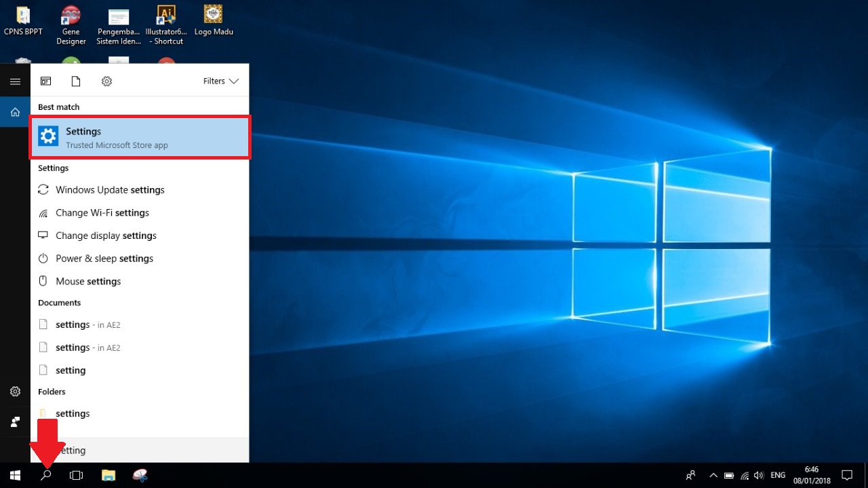Check the battery status icon
The height and width of the screenshot is (488, 868).
[729, 475]
